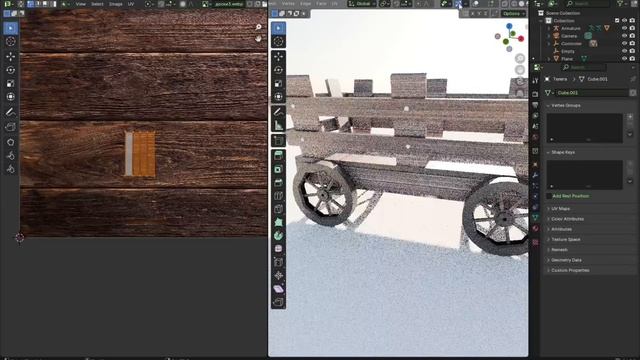Select the Rip Region tool in 3D viewport

pos(278,302)
